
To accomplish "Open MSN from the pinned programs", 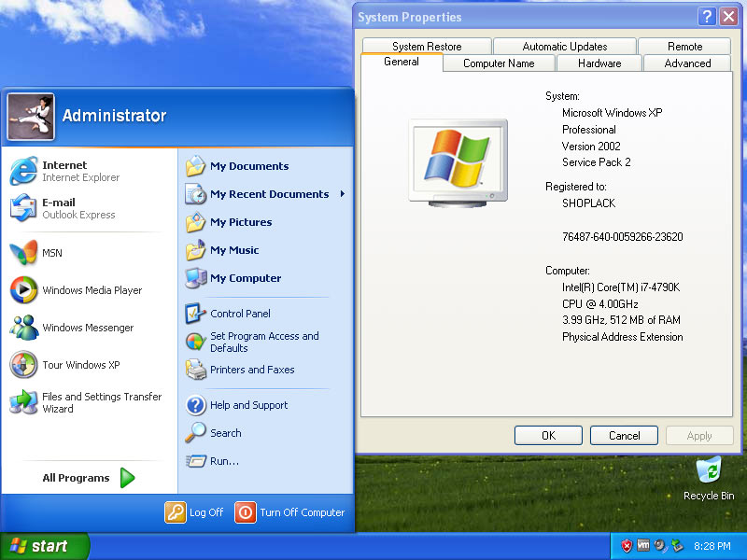I will [35, 253].
